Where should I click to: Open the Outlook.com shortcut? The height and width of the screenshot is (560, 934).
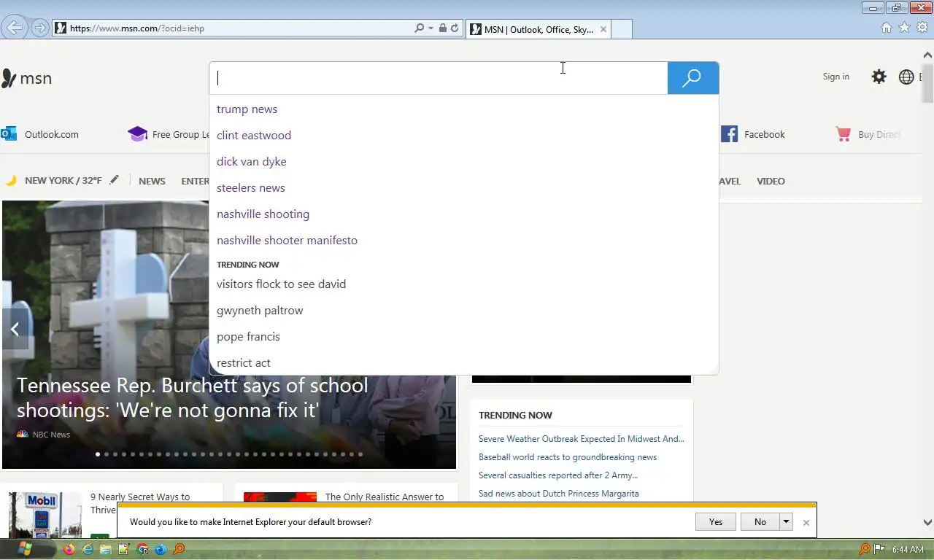(40, 134)
